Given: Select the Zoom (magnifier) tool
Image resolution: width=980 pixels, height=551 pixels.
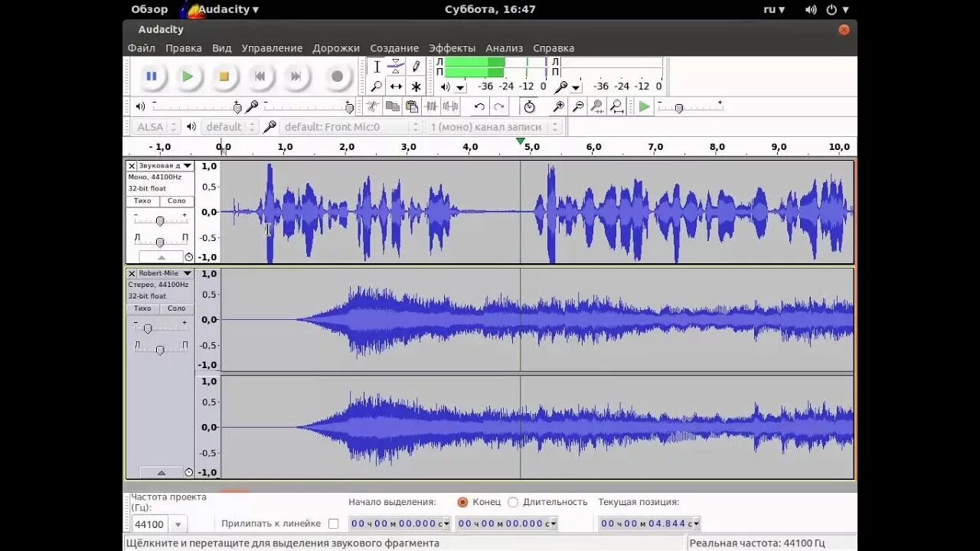Looking at the screenshot, I should (377, 86).
